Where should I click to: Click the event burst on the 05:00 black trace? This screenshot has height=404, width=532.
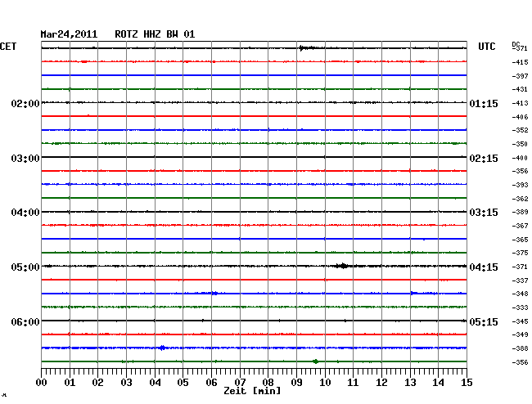(x=342, y=266)
